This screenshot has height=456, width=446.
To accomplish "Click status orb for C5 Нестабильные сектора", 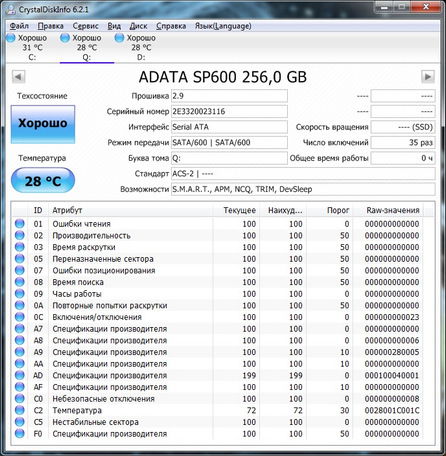I will [x=20, y=422].
